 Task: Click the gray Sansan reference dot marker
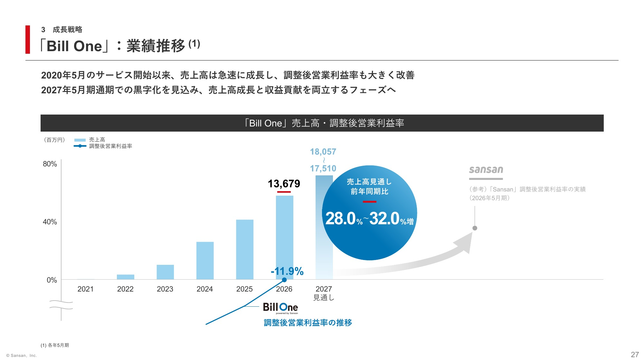click(475, 228)
